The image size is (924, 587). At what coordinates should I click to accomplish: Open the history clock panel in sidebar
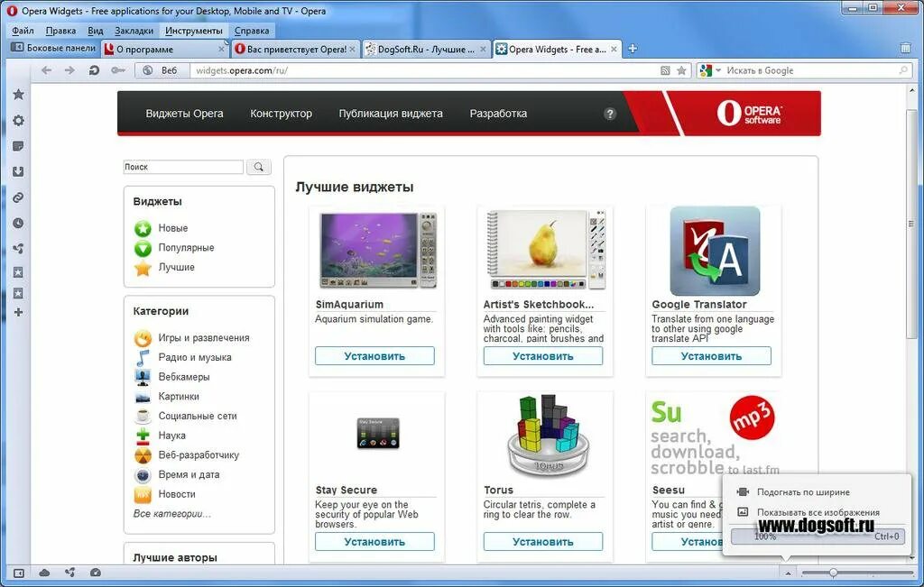click(x=18, y=223)
